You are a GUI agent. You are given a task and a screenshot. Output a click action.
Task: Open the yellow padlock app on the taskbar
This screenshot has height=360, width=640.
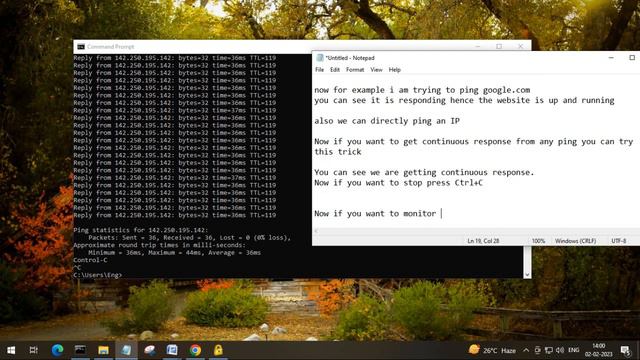click(218, 350)
